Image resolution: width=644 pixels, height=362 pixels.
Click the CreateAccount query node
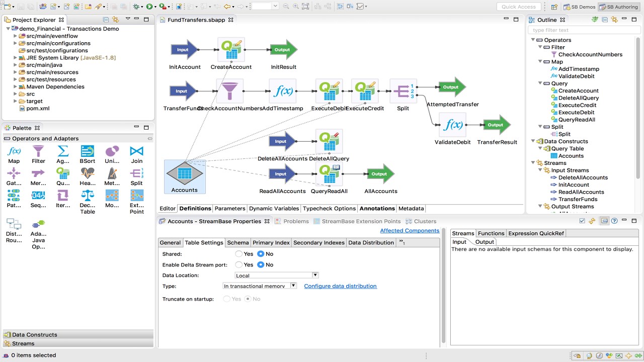231,49
